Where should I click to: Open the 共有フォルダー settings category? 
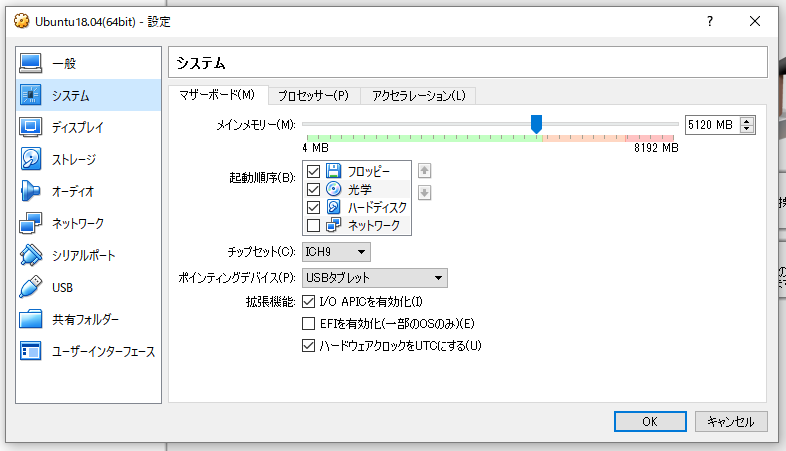(x=88, y=320)
